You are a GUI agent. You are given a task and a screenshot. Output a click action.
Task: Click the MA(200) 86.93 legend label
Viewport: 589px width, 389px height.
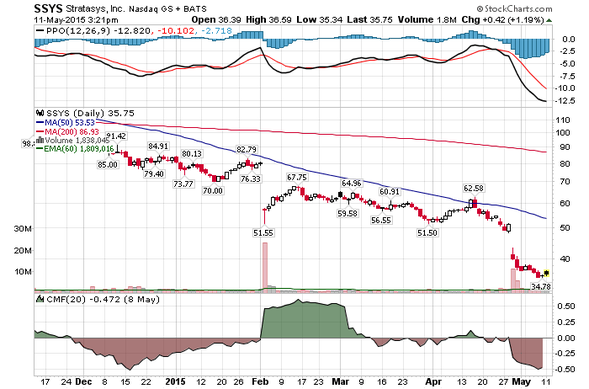(72, 132)
